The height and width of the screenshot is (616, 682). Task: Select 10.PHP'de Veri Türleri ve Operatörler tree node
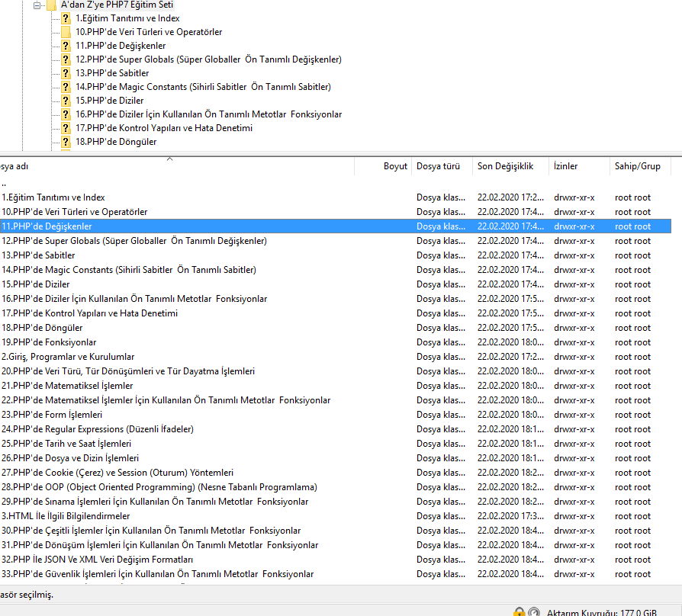pos(149,32)
